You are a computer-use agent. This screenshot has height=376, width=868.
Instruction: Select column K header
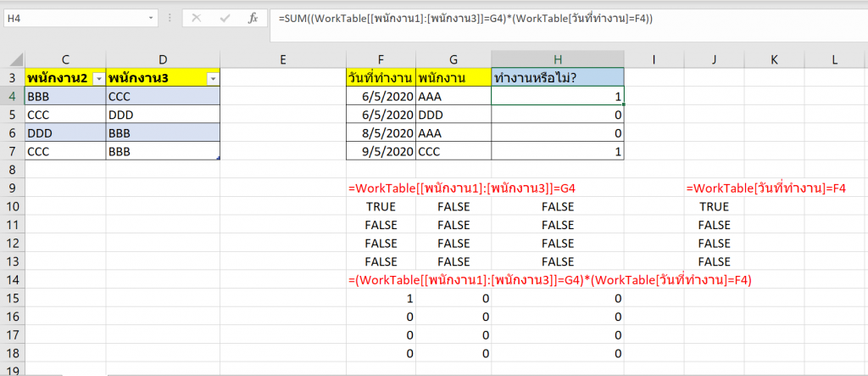click(774, 59)
